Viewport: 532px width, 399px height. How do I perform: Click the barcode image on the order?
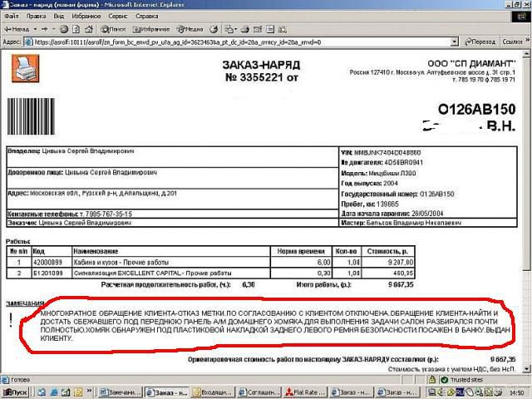click(32, 116)
